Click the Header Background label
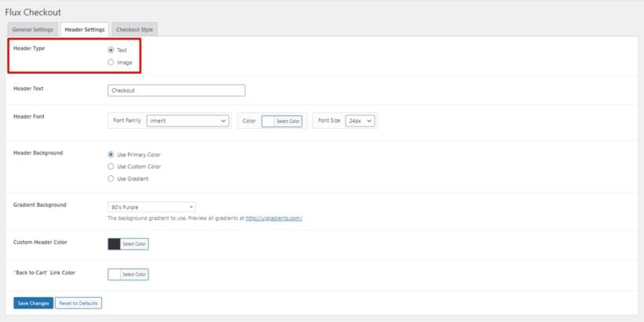This screenshot has height=322, width=644. point(38,153)
